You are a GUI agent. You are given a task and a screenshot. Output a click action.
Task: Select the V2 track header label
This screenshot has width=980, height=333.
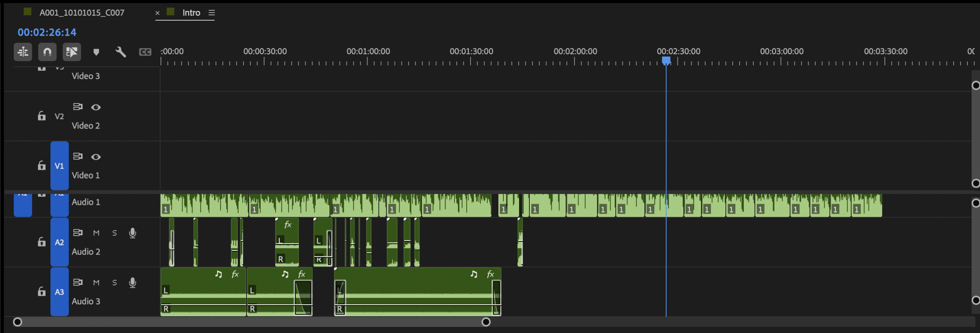coord(59,116)
